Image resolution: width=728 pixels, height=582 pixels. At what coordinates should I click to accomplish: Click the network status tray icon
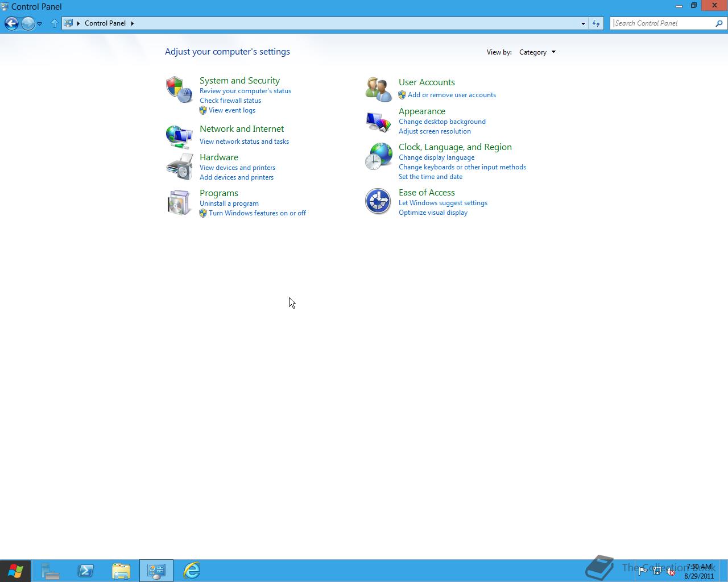tap(657, 572)
